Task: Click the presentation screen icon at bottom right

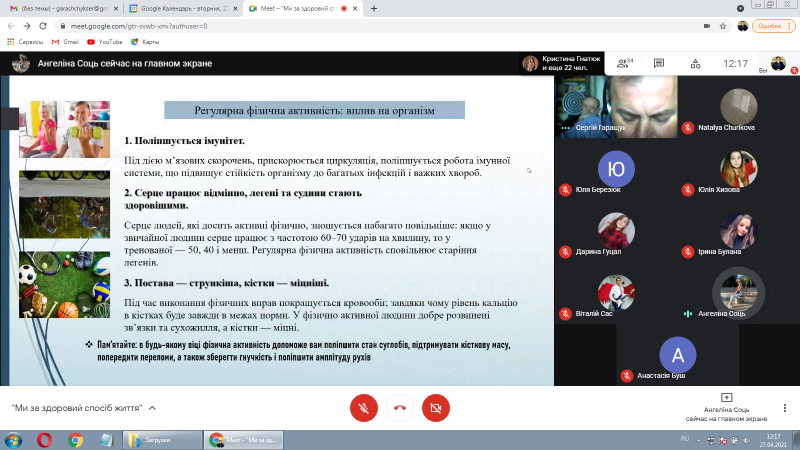Action: click(727, 397)
